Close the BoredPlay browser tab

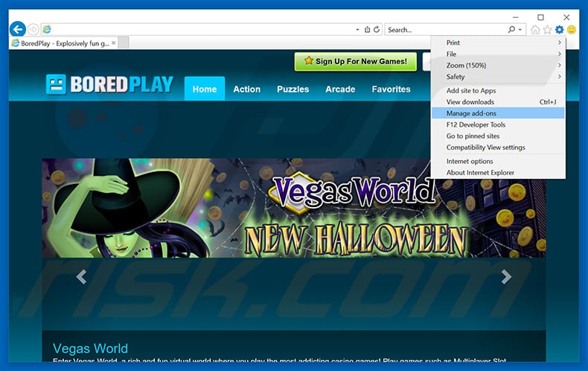coord(114,43)
